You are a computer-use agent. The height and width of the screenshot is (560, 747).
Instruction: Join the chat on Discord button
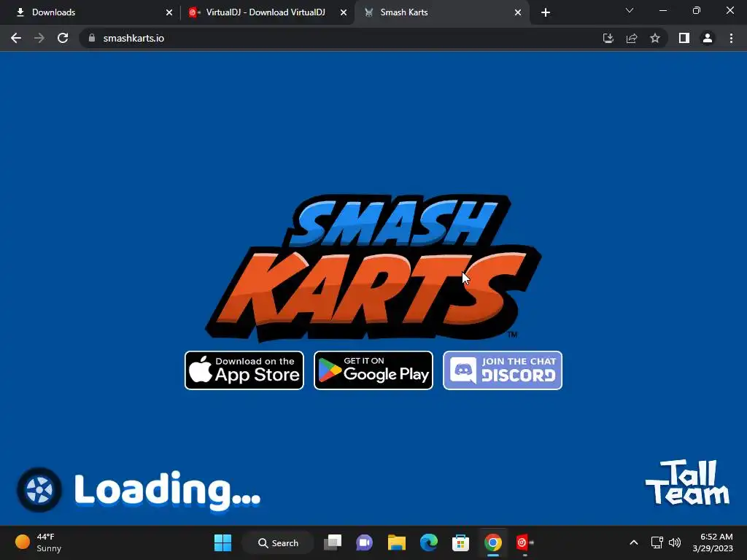pos(503,370)
